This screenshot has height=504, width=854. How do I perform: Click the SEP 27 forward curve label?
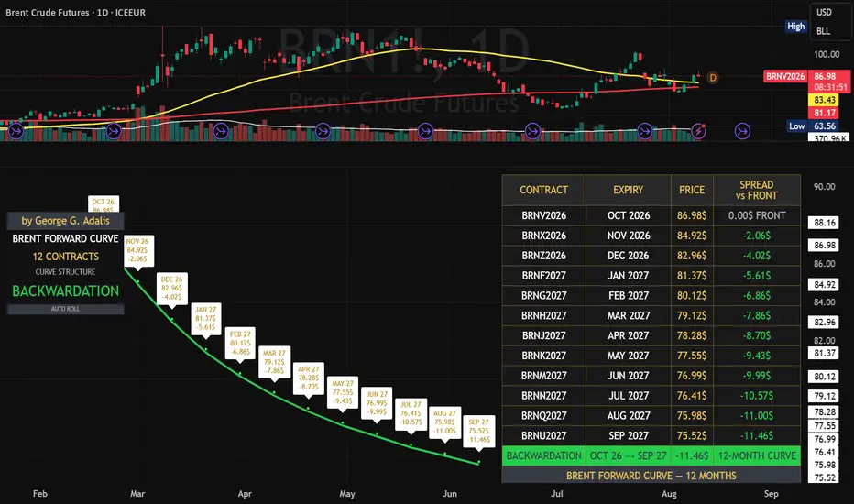pos(479,431)
